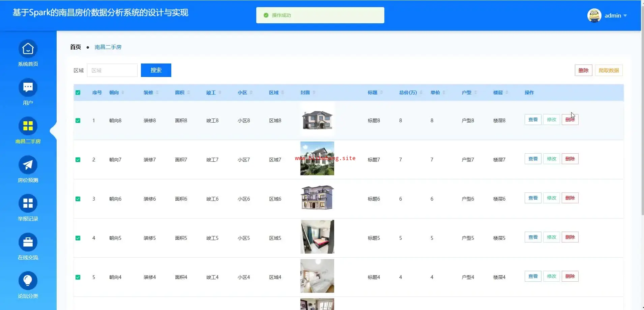Open the 举报记录 sidebar icon
This screenshot has height=310, width=644.
pos(28,203)
